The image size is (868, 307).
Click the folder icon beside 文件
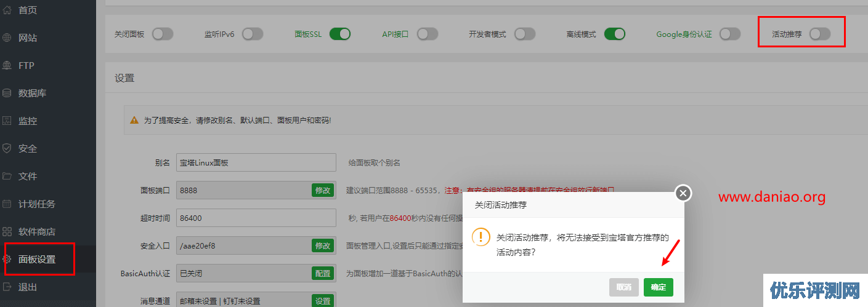click(x=7, y=176)
